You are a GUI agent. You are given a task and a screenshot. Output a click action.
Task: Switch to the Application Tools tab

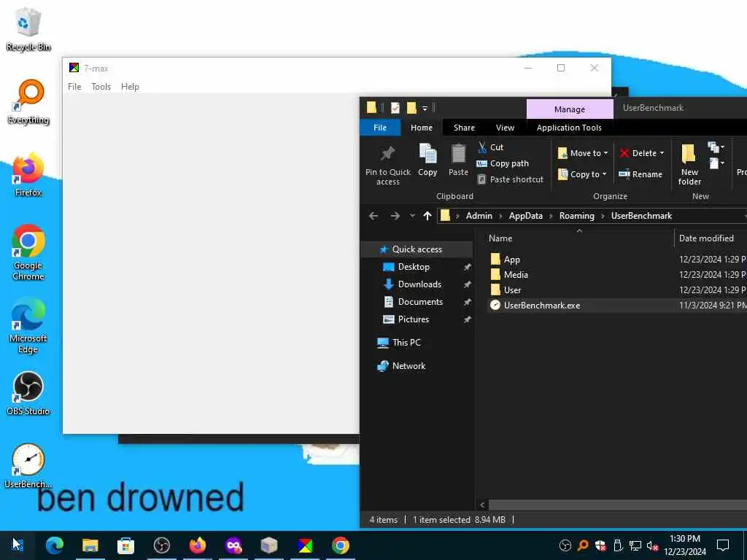[569, 128]
